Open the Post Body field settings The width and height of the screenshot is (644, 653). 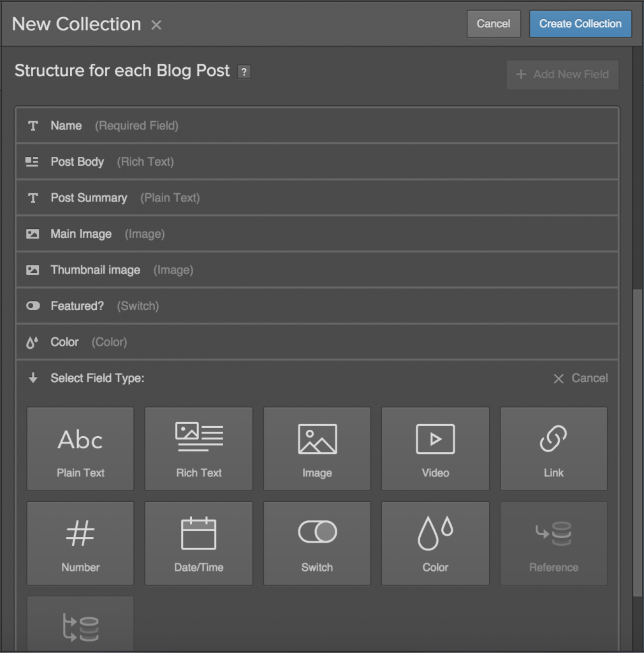(316, 161)
